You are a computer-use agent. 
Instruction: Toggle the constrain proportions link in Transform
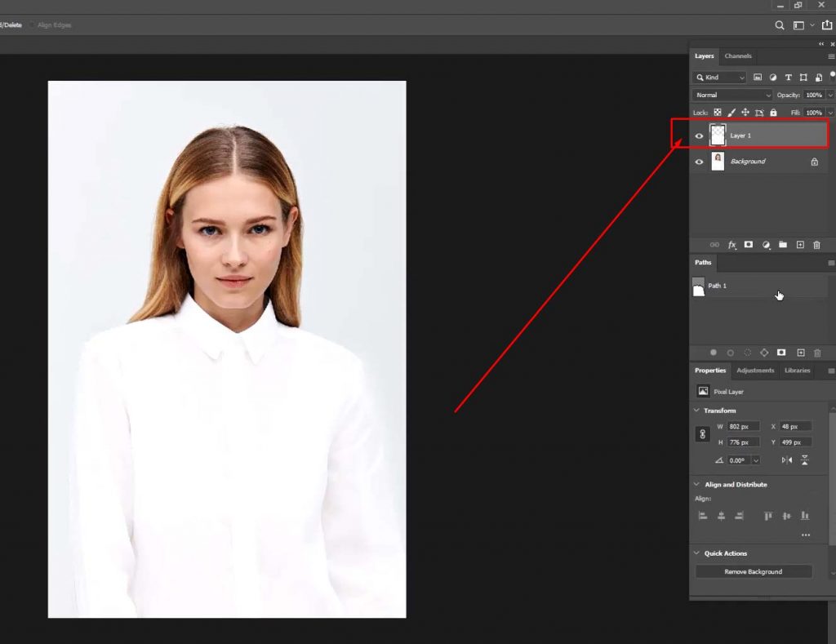coord(702,433)
